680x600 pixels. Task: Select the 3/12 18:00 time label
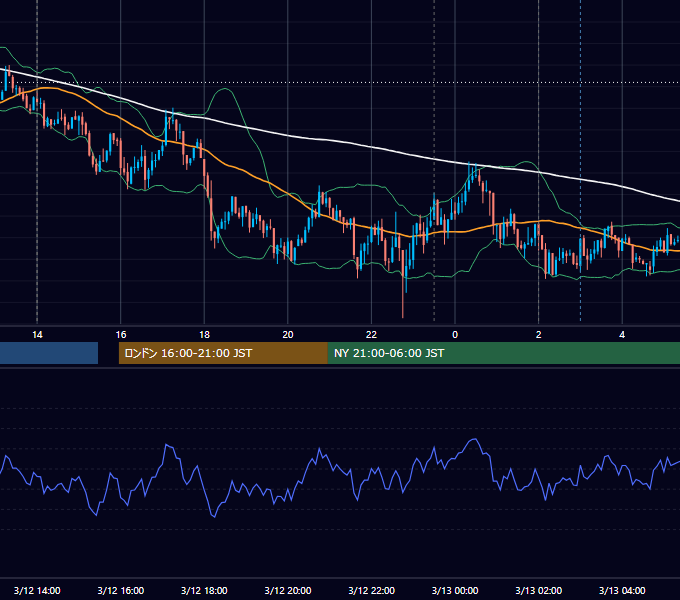204,590
